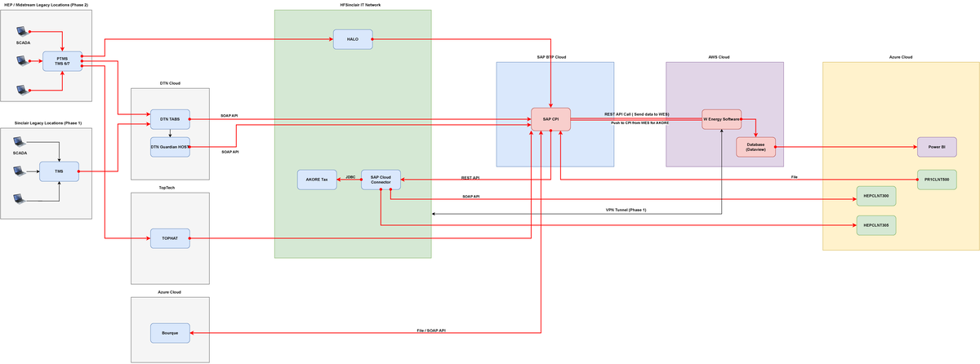
Task: Click the TopTech title
Action: [167, 188]
